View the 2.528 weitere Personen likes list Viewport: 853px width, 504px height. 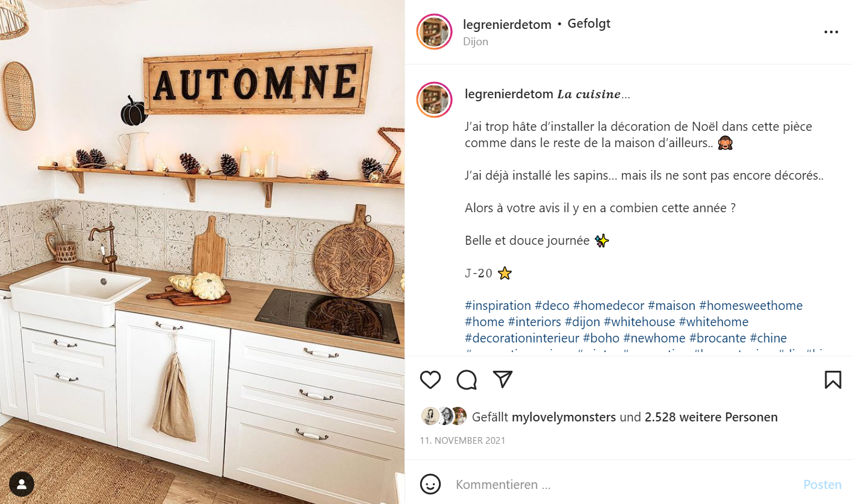click(711, 417)
